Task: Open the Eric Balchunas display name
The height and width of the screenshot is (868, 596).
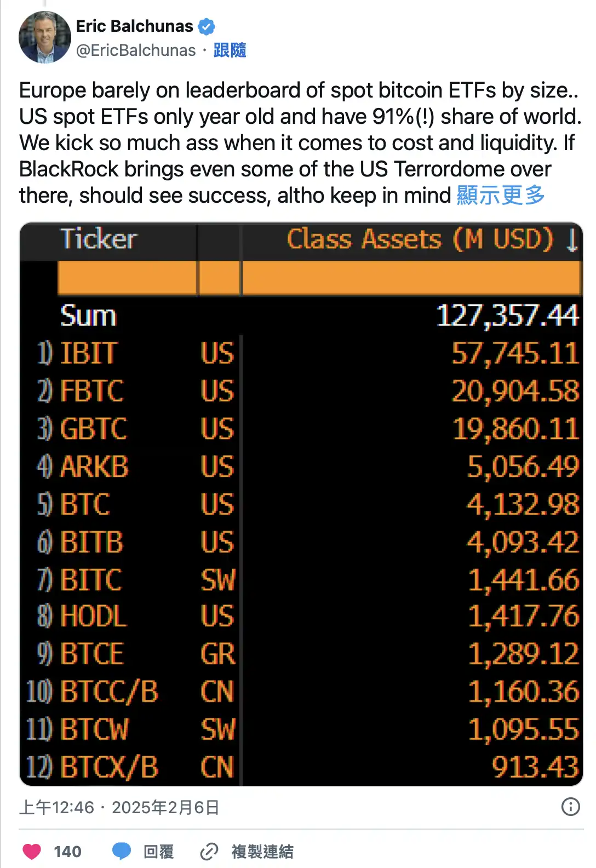Action: point(135,26)
